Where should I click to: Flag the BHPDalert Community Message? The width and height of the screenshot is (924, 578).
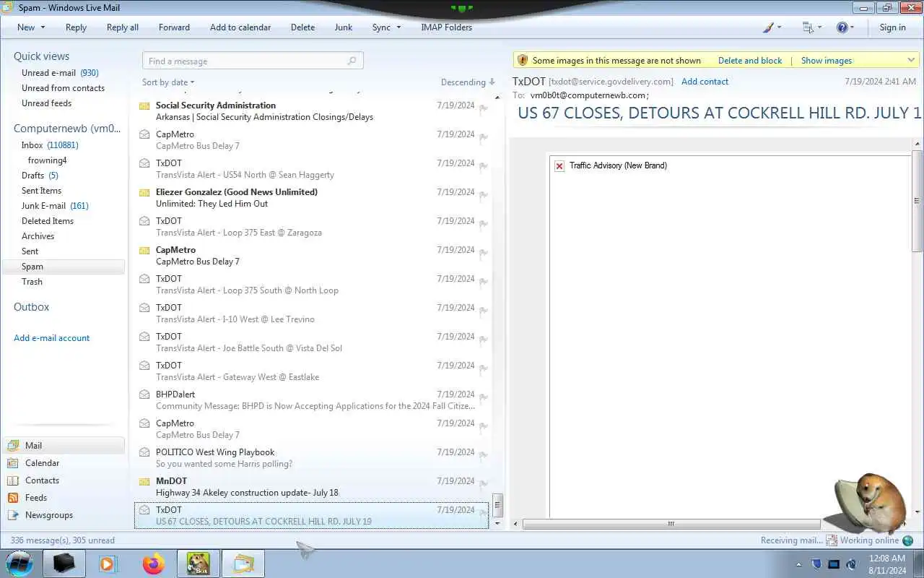[x=484, y=397]
